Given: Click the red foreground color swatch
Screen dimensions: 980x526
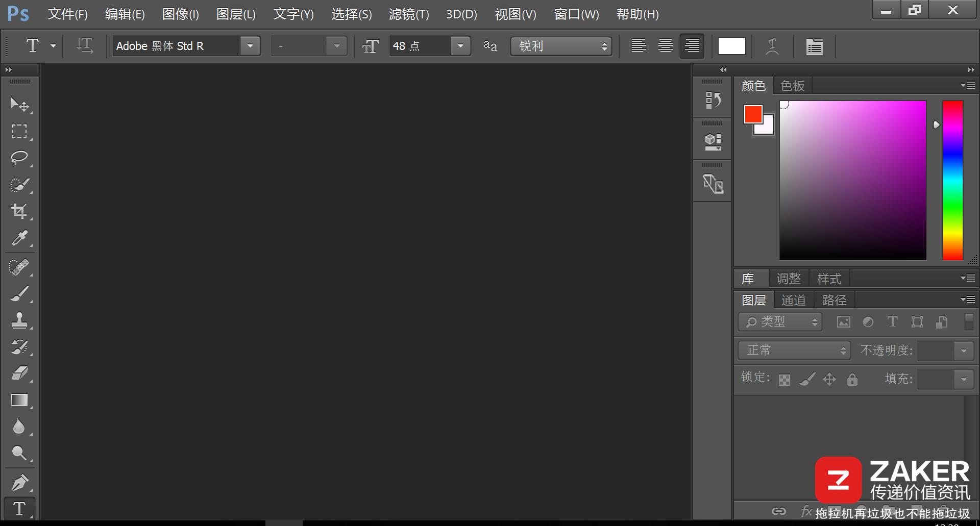Looking at the screenshot, I should [x=753, y=114].
